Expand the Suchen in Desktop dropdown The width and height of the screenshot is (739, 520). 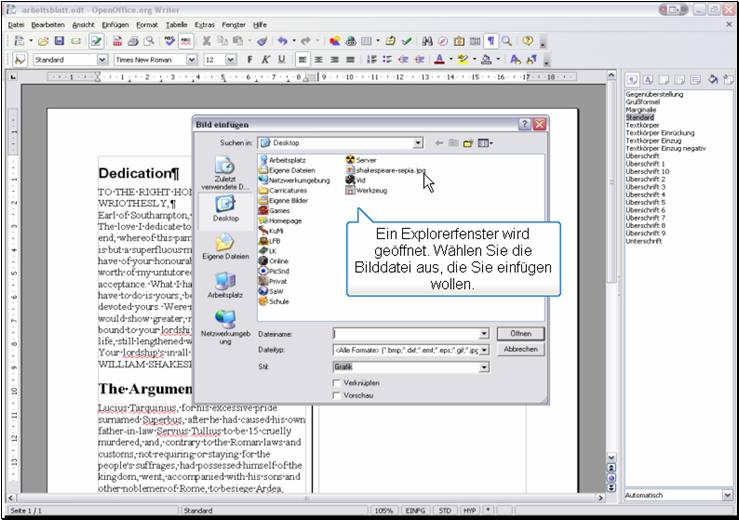418,143
